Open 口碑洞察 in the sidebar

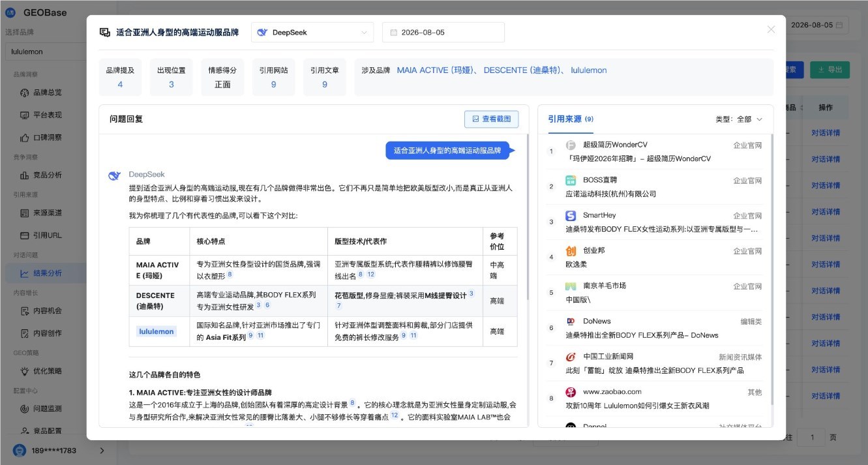[x=47, y=138]
